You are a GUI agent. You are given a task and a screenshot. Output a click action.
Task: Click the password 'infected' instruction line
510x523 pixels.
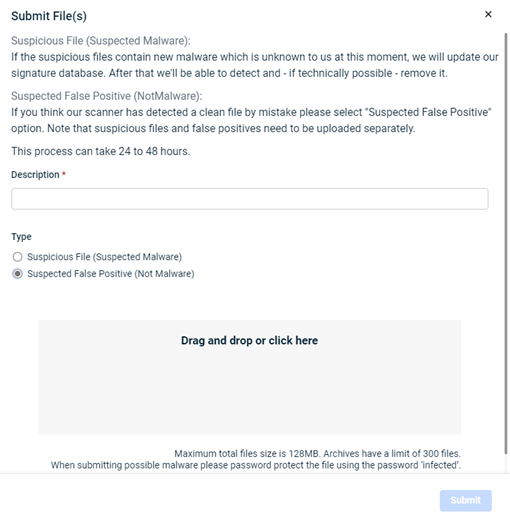coord(256,465)
